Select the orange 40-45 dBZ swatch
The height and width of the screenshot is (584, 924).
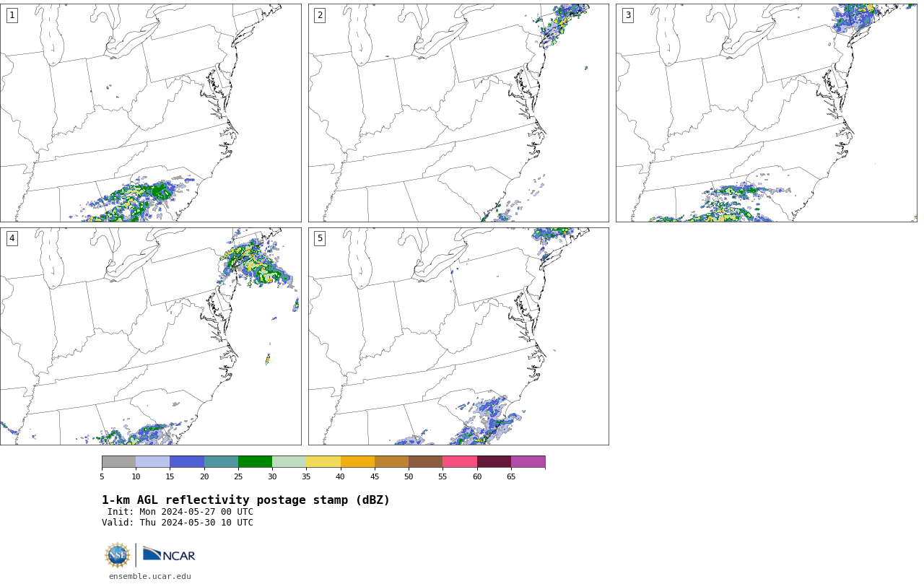(357, 462)
